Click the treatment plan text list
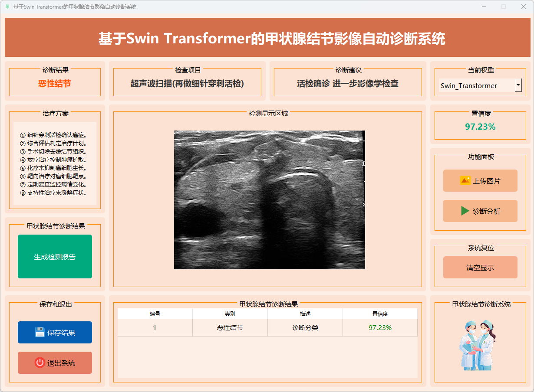This screenshot has height=392, width=534. (x=55, y=164)
